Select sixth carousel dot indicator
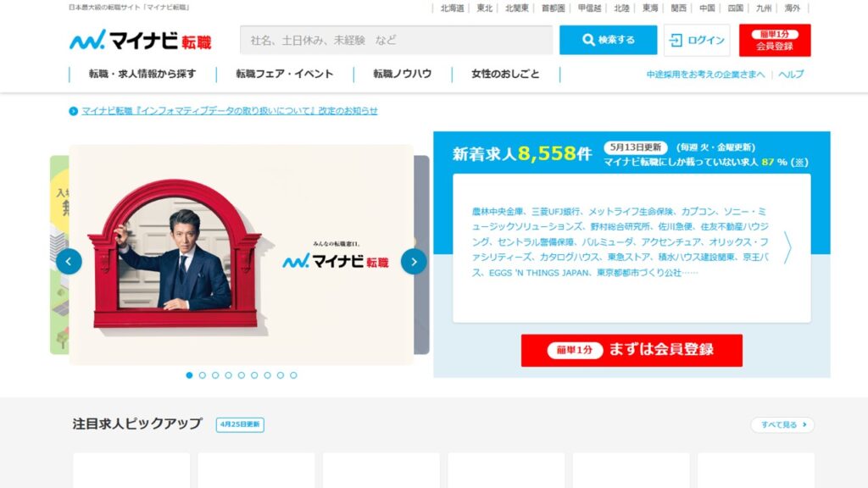Viewport: 868px width, 488px height. (x=254, y=375)
